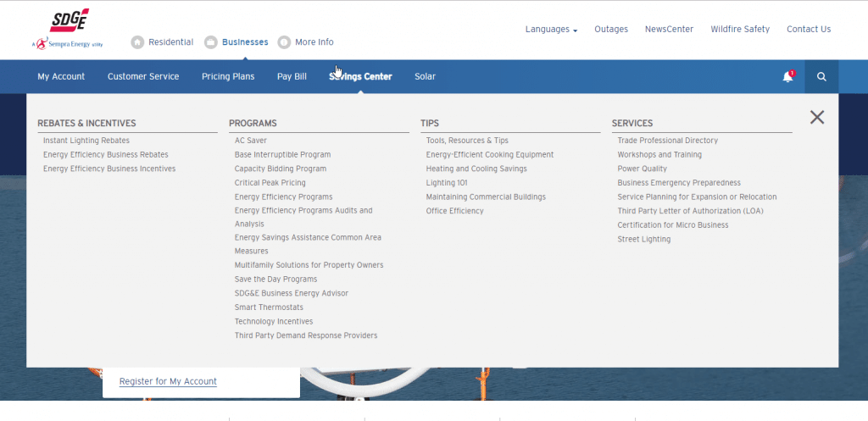
Task: Open Certification for Micro Business
Action: (673, 225)
